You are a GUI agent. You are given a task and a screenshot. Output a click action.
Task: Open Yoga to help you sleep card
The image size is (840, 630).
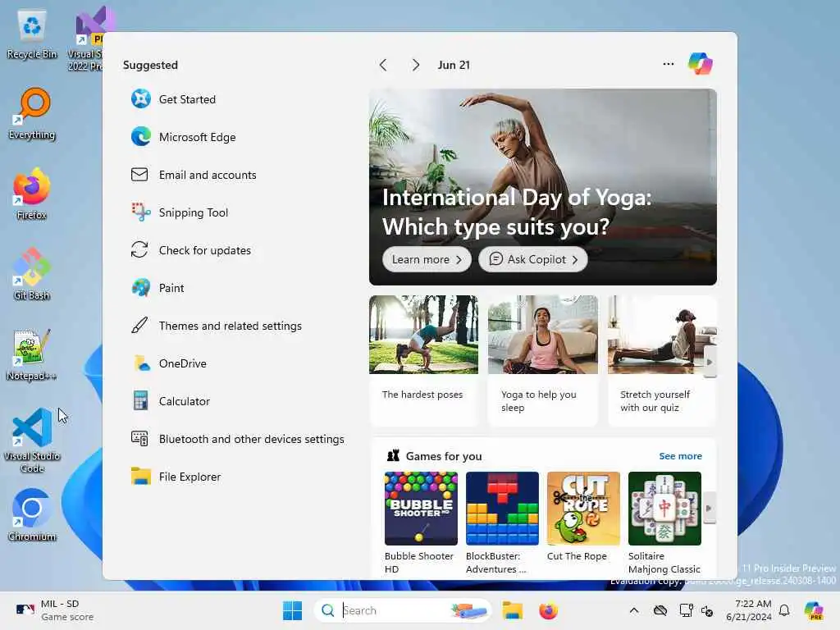tap(543, 360)
